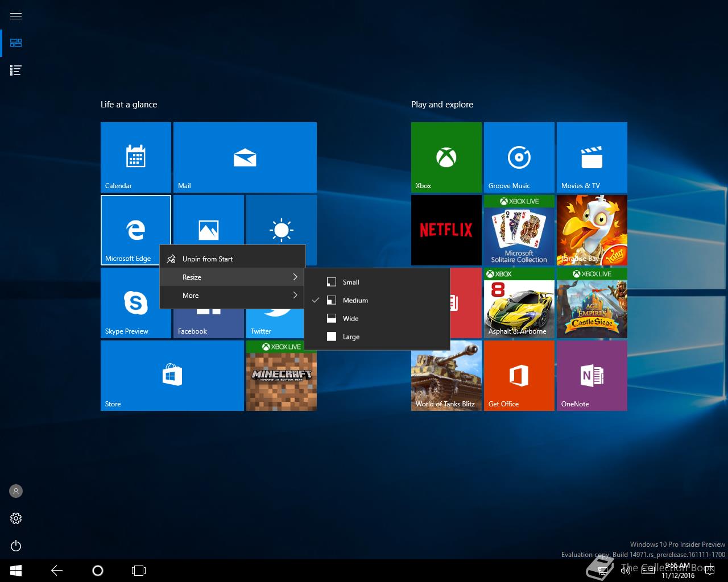Open the Windows Start button
Image resolution: width=728 pixels, height=582 pixels.
16,571
